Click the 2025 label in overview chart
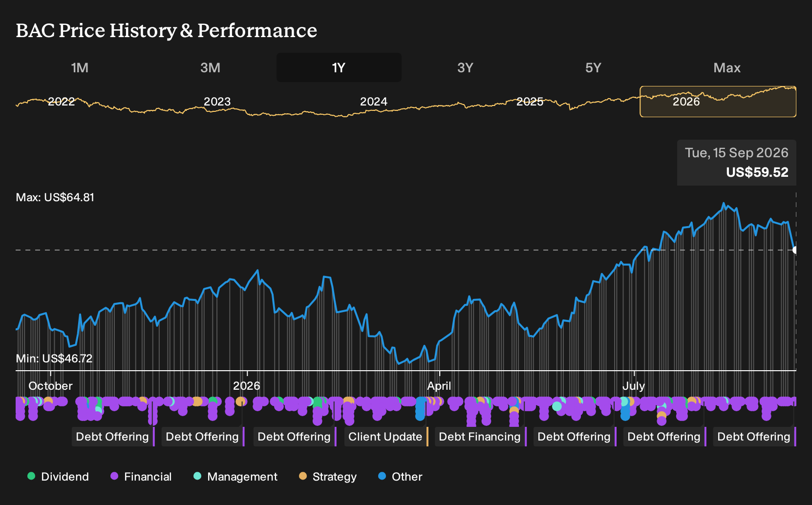This screenshot has height=505, width=812. (530, 102)
